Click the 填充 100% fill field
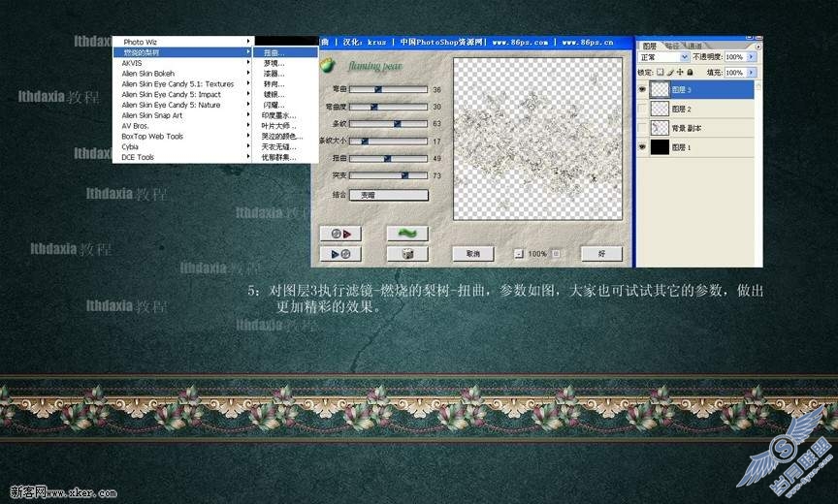 [735, 72]
